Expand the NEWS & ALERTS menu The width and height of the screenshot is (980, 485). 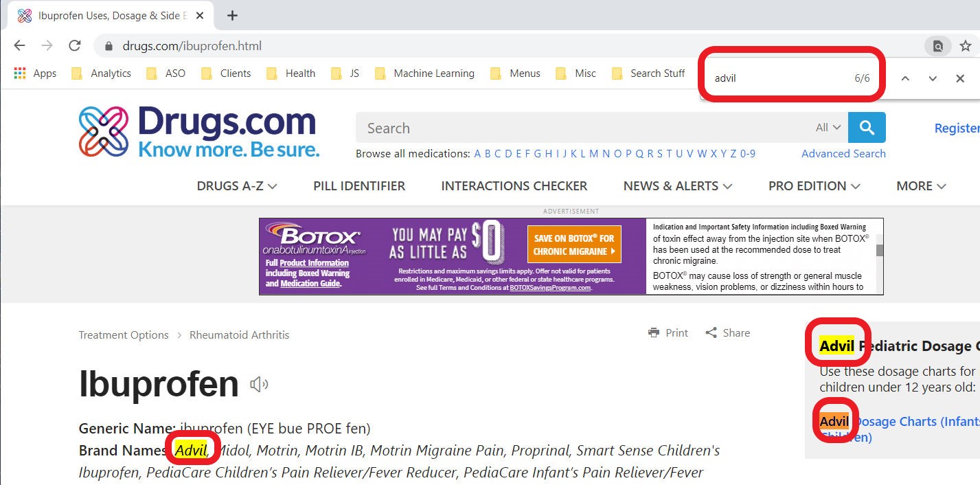point(678,185)
